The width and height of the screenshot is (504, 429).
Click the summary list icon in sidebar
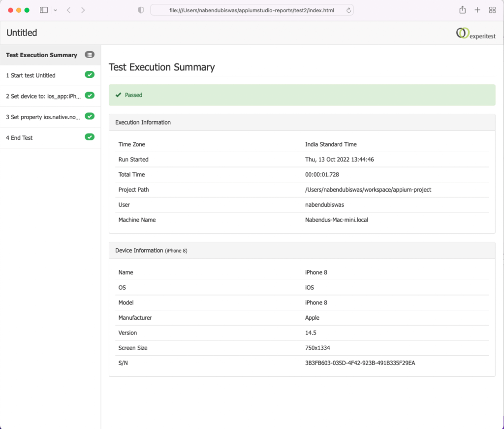(x=90, y=55)
